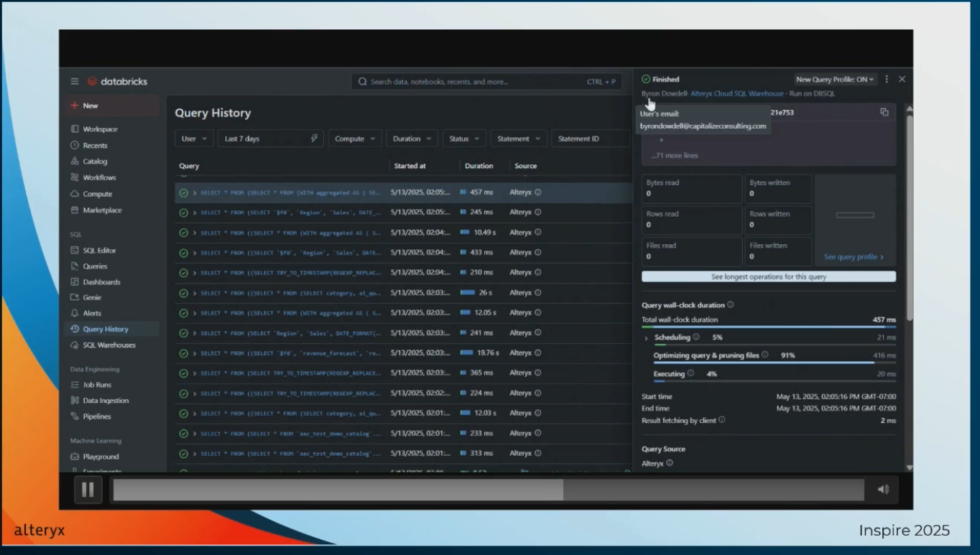Open the New Query Profile: ON dropdown
Viewport: 980px width, 555px height.
[835, 80]
